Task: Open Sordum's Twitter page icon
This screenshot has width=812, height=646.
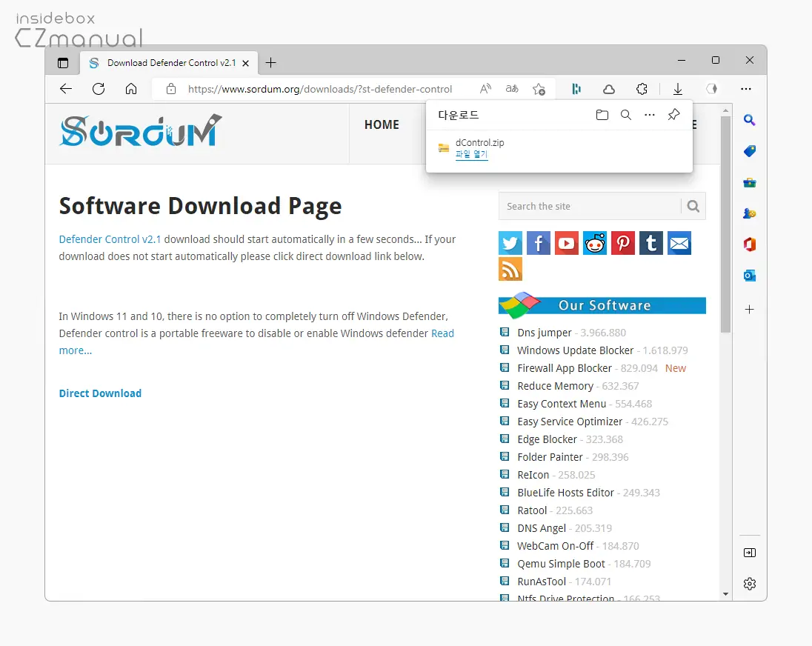Action: (510, 243)
